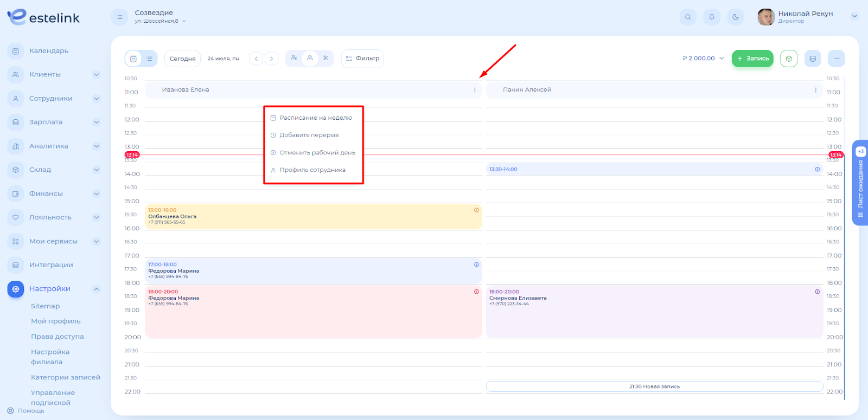Toggle dark mode with moon icon
The image size is (868, 420).
click(x=735, y=17)
